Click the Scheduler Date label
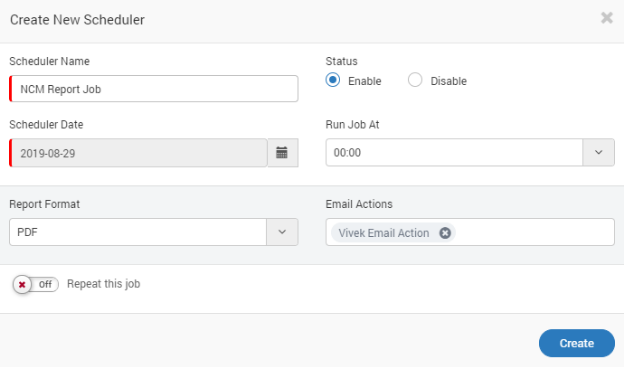The image size is (624, 368). pyautogui.click(x=46, y=125)
